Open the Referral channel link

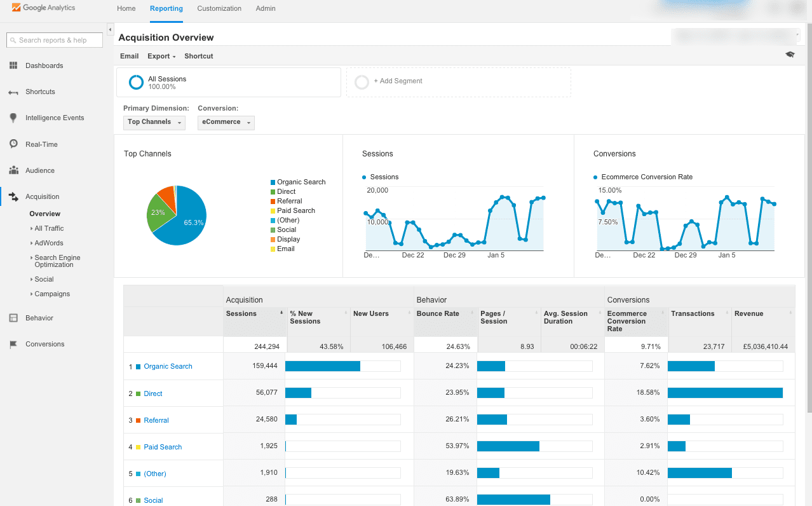click(x=156, y=420)
